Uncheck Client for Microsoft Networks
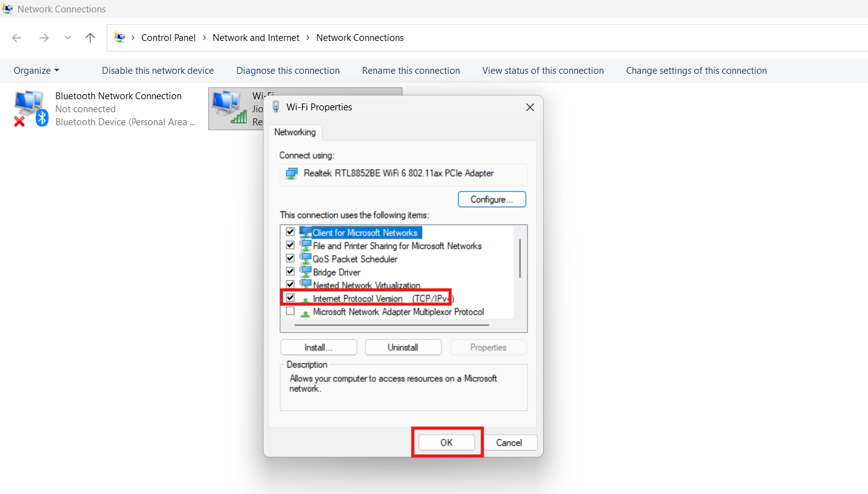 coord(290,232)
